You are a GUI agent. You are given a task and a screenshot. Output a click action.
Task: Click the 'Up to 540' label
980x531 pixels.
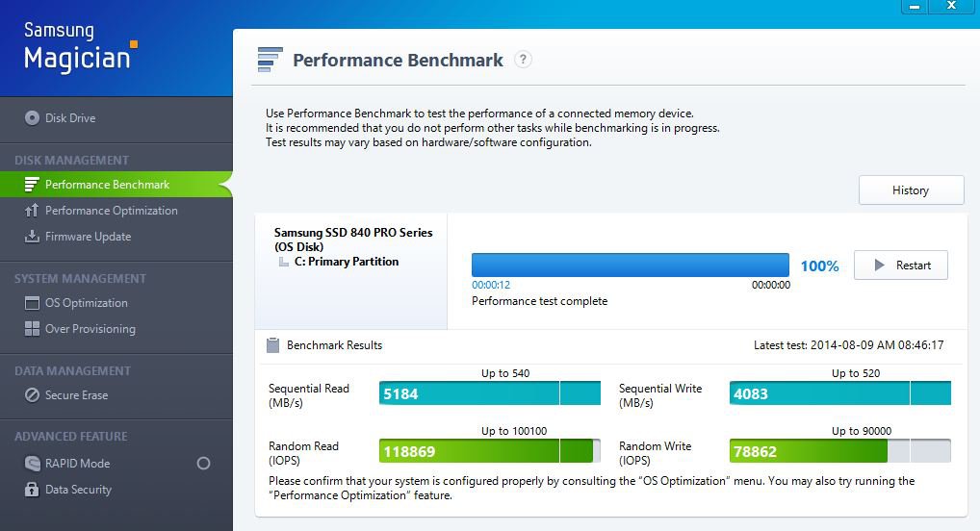coord(505,373)
